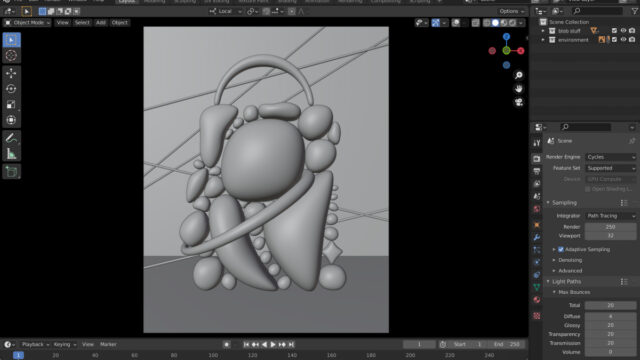Open the viewport Object menu
Viewport: 640px width, 360px height.
[120, 22]
